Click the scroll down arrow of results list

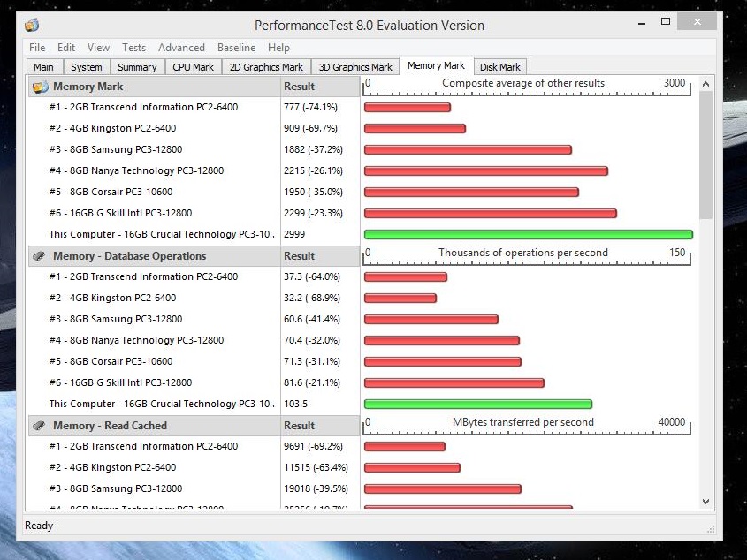(705, 502)
